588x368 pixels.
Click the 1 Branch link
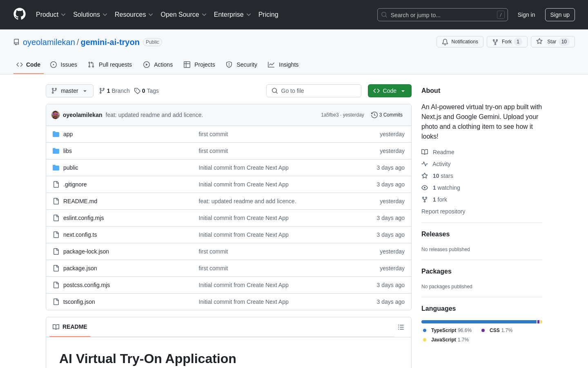pyautogui.click(x=114, y=91)
